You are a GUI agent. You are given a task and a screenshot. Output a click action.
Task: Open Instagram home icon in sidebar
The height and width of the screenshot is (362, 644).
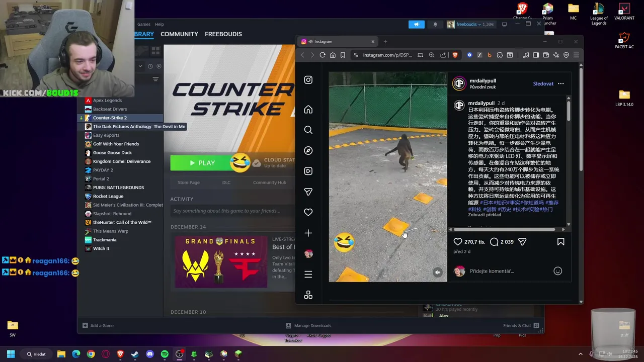pos(308,110)
